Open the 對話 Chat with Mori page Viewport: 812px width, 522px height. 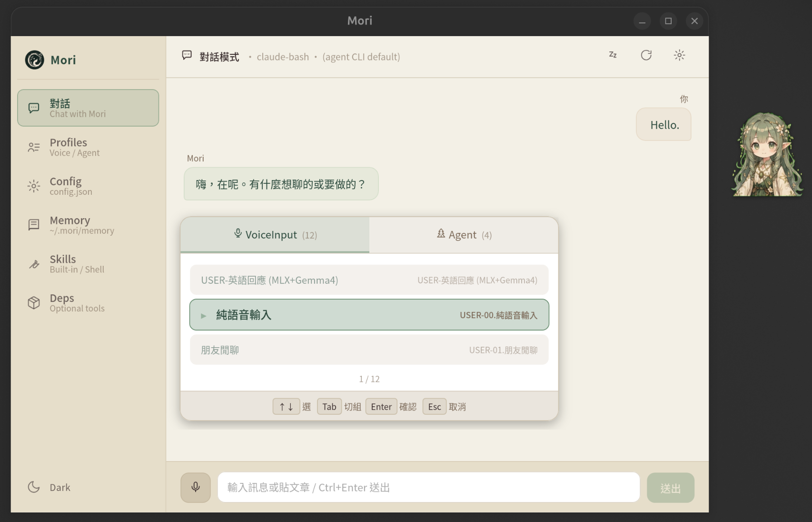[88, 108]
